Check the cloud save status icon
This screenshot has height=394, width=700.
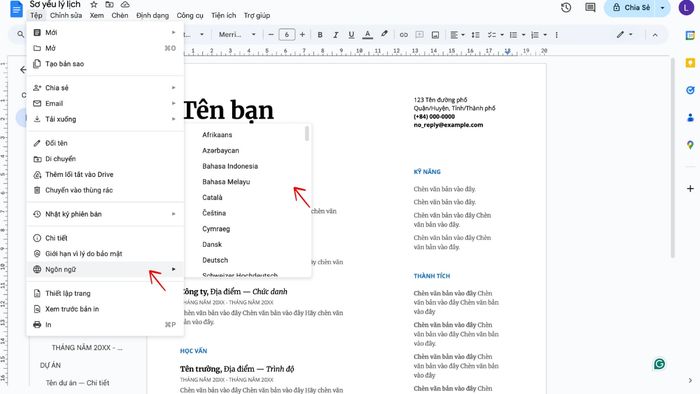coord(125,4)
